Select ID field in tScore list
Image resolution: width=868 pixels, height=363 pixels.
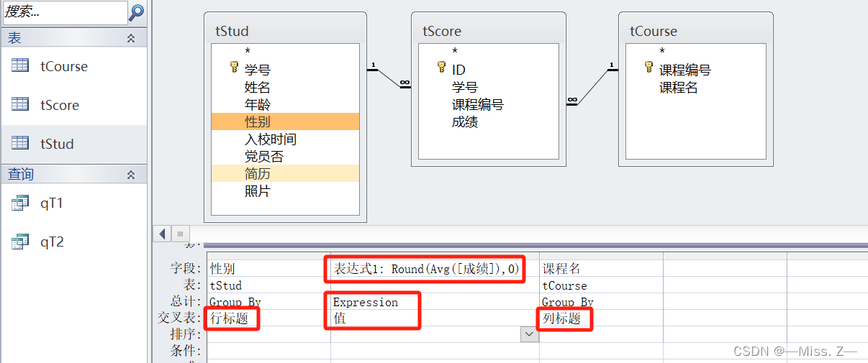pos(489,70)
